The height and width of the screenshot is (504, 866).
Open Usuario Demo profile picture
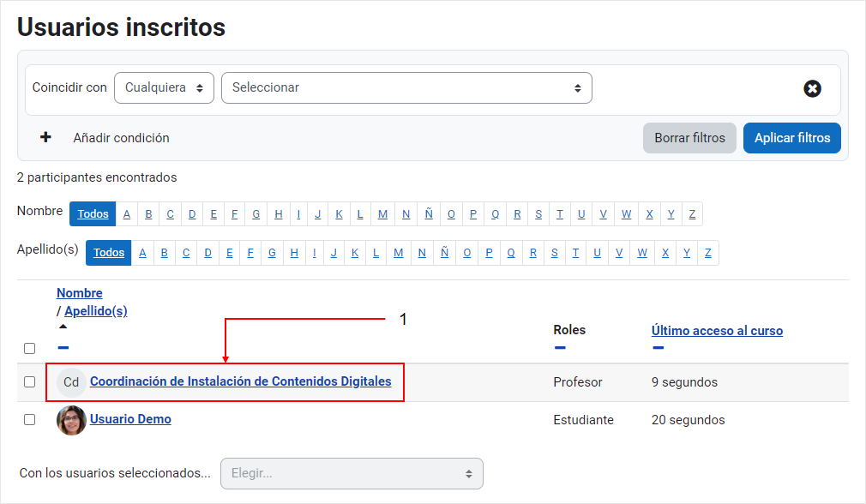point(71,420)
